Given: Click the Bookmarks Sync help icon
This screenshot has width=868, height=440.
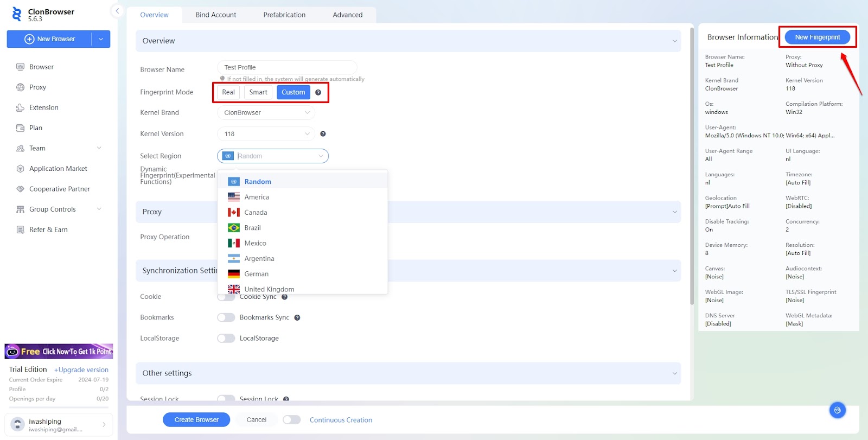Looking at the screenshot, I should 297,317.
